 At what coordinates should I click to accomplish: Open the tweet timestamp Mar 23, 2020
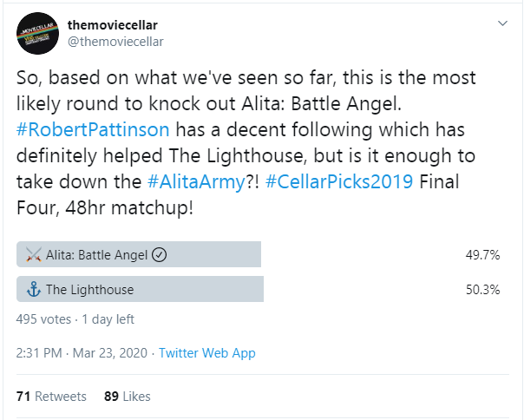click(x=108, y=353)
